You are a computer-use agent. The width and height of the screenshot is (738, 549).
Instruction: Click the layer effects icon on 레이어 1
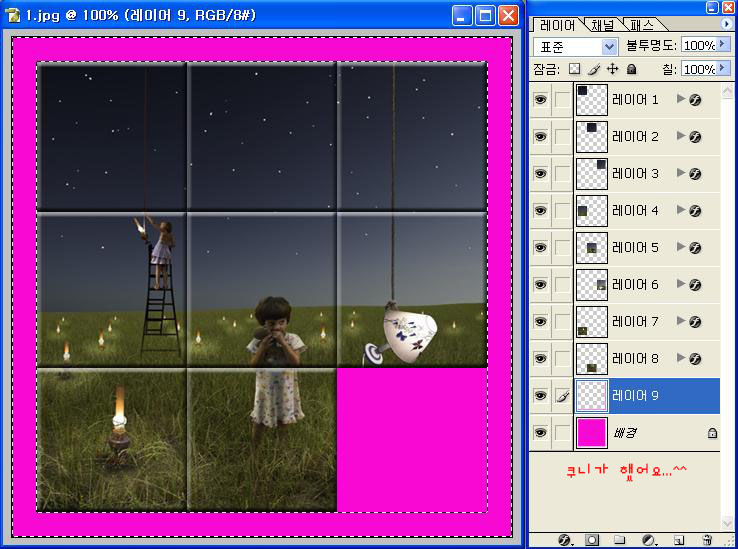pos(695,100)
